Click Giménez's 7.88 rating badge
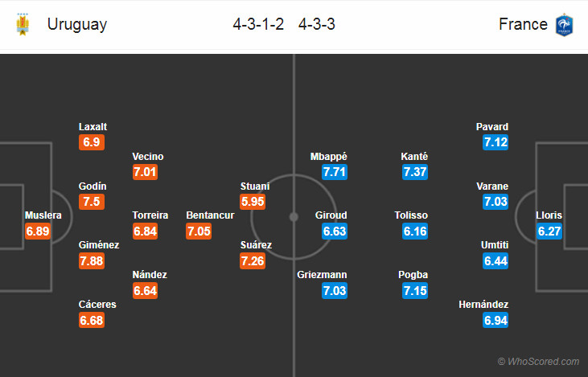 (93, 260)
